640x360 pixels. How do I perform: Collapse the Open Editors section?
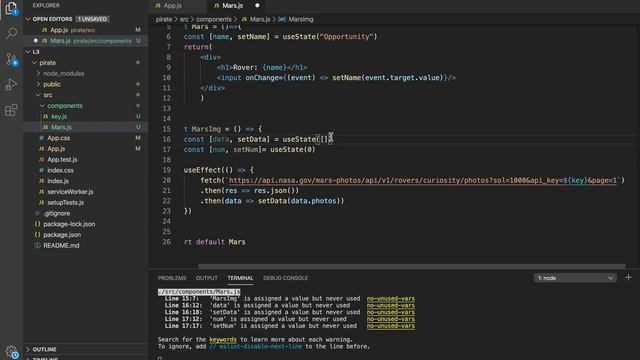[x=28, y=19]
